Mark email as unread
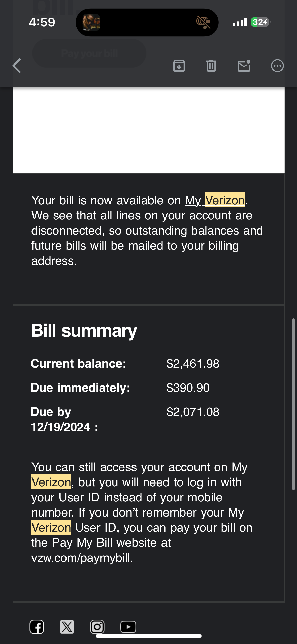297x644 pixels. tap(244, 66)
